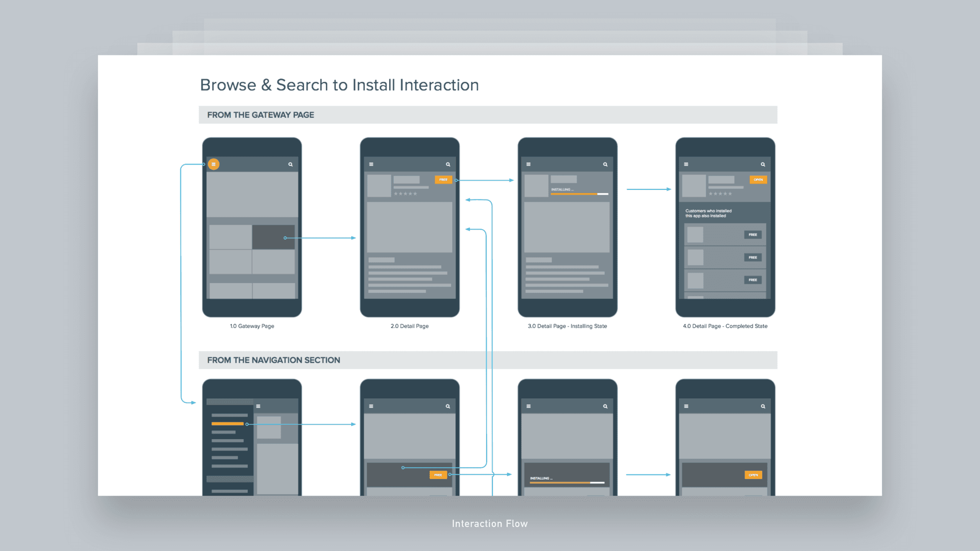Viewport: 980px width, 551px height.
Task: Tap the FREE button on 2.0 Detail Page
Action: (x=443, y=179)
